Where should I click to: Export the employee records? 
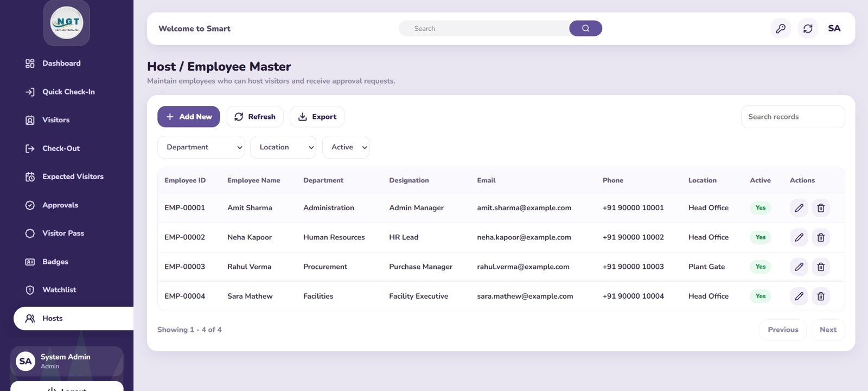(x=317, y=117)
